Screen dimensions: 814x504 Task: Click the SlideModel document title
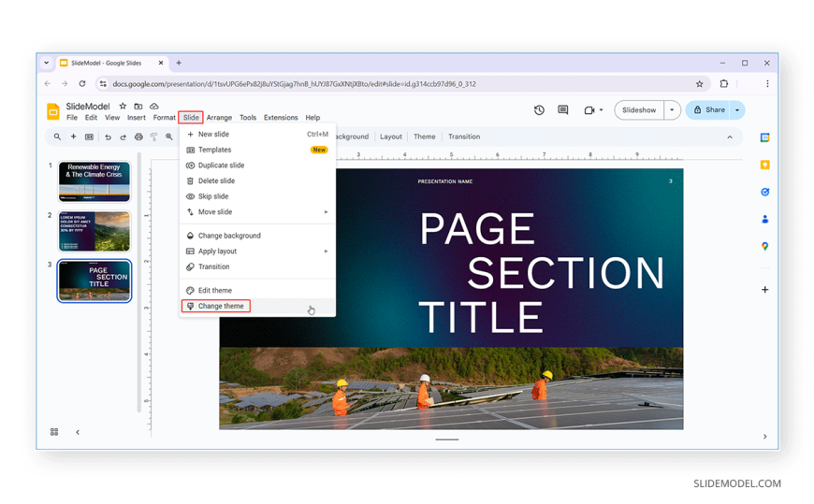coord(88,106)
